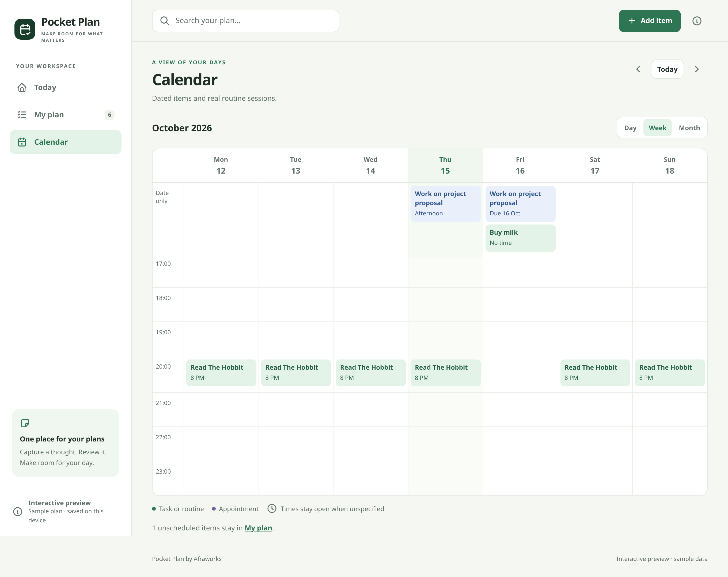
Task: Click the 23:00 time label
Action: [x=163, y=472]
